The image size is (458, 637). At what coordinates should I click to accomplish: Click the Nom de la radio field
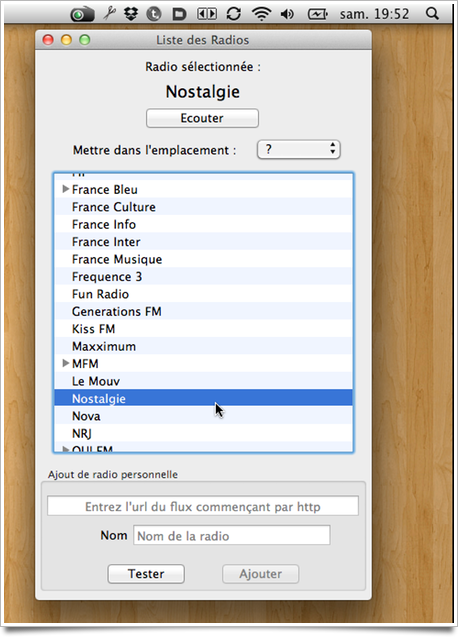[x=232, y=535]
